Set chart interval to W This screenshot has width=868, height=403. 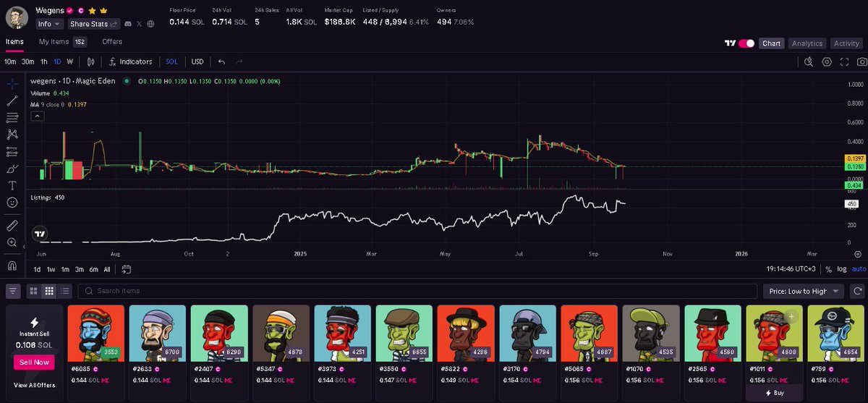pyautogui.click(x=70, y=62)
